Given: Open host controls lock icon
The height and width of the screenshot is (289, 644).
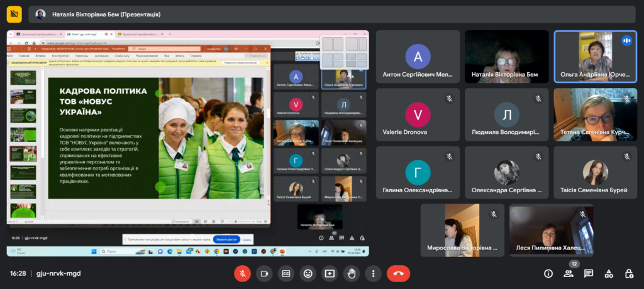Looking at the screenshot, I should (629, 273).
